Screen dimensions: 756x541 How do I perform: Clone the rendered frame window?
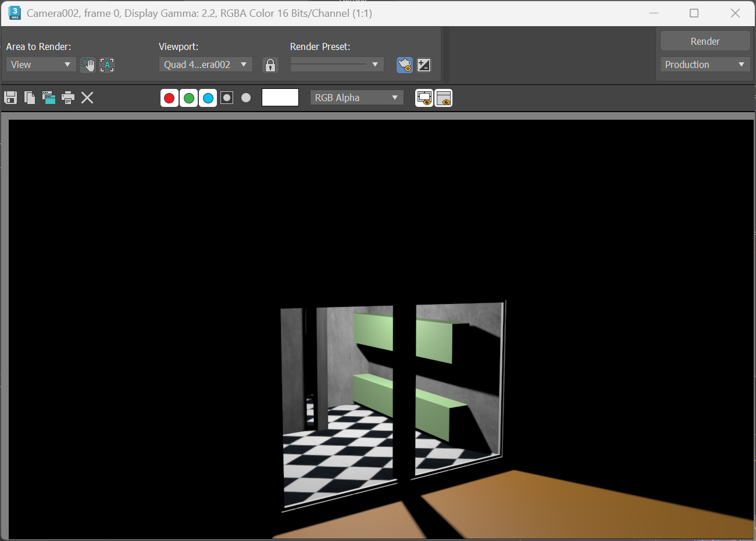pos(49,98)
